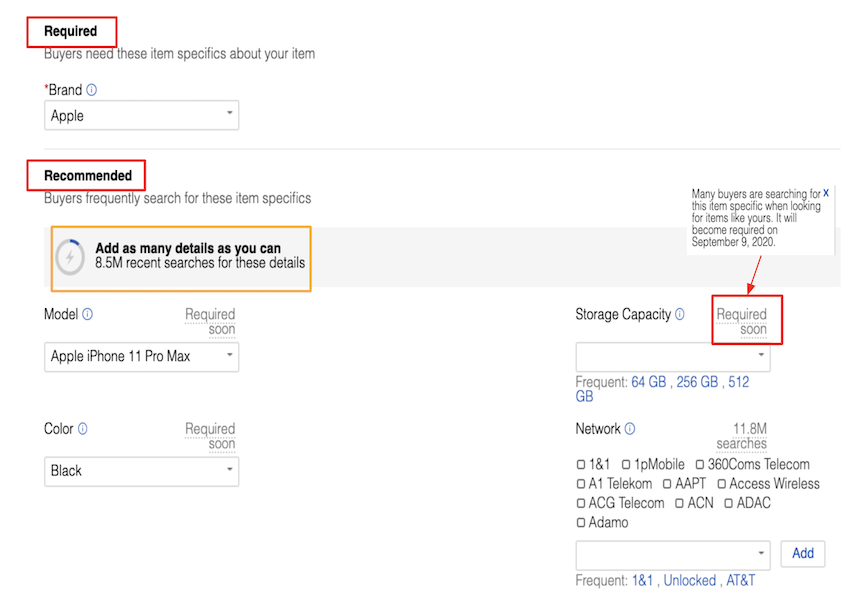Screen dimensions: 860x594
Task: Click the 11.8M searches label beside Network
Action: point(742,436)
